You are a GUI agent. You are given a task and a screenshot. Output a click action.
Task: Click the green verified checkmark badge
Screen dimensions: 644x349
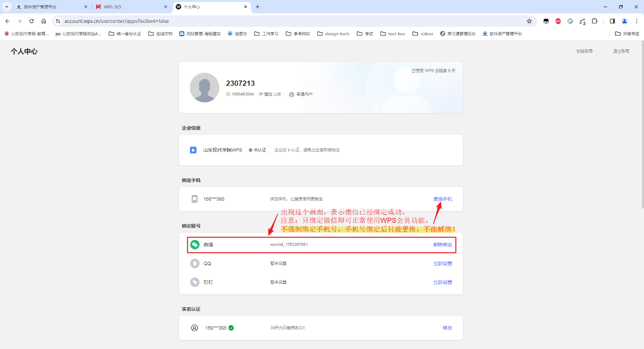pyautogui.click(x=231, y=328)
